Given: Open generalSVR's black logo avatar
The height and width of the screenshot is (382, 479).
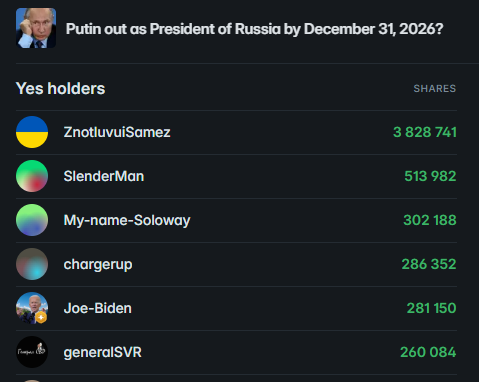Looking at the screenshot, I should coord(32,352).
